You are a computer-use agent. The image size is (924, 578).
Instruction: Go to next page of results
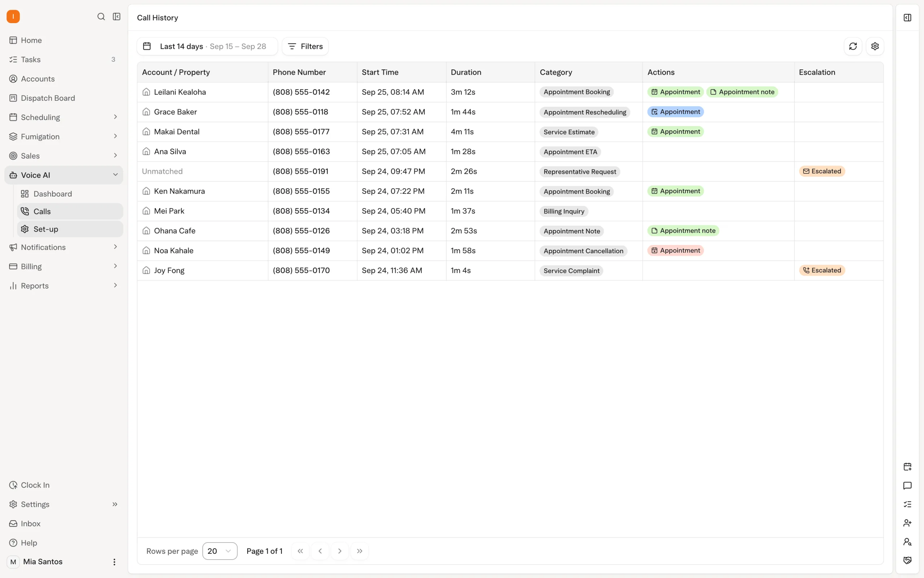pyautogui.click(x=339, y=551)
